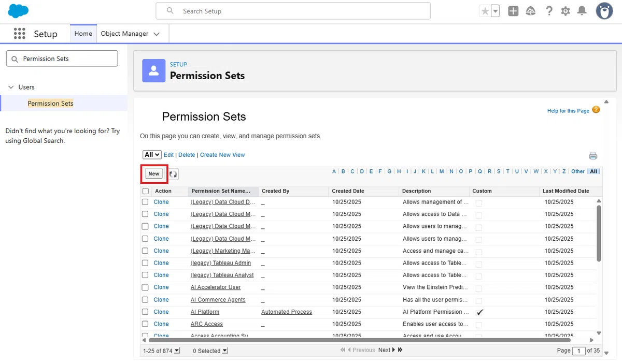Viewport: 622px width, 364px height.
Task: Click the SETUP breadcrumb text
Action: [x=178, y=64]
